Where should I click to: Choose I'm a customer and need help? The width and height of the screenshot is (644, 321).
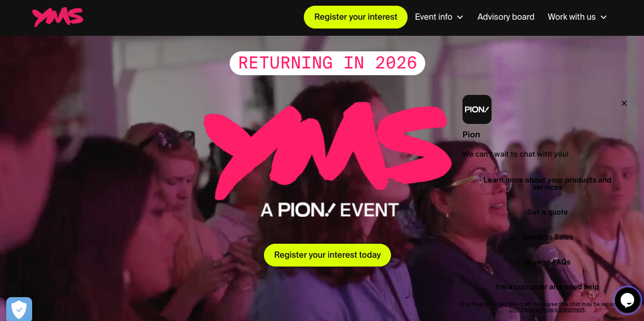[x=548, y=287]
